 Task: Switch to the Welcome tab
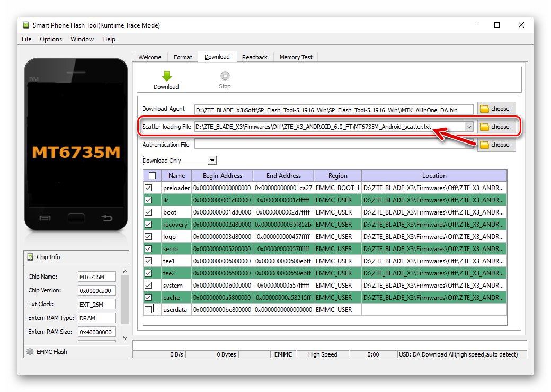[150, 57]
